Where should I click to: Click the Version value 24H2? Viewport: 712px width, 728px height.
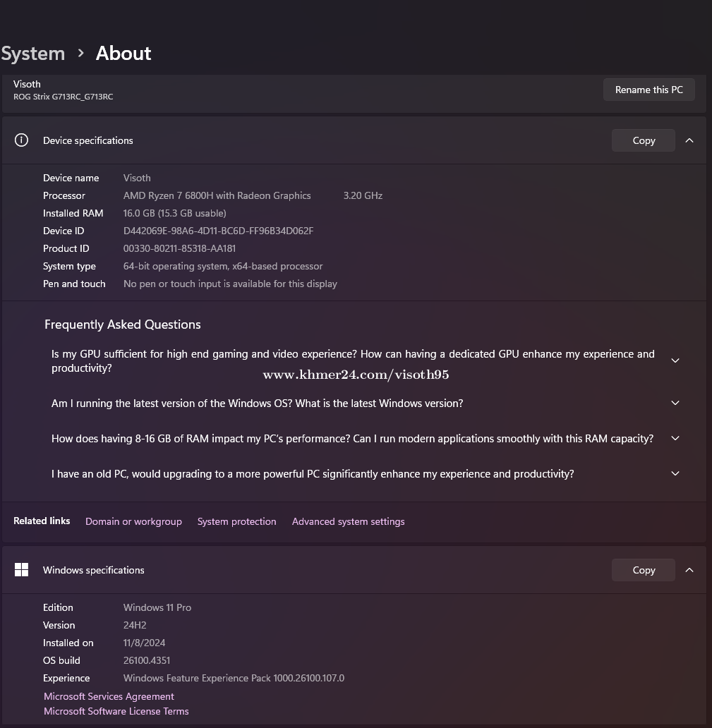[135, 625]
